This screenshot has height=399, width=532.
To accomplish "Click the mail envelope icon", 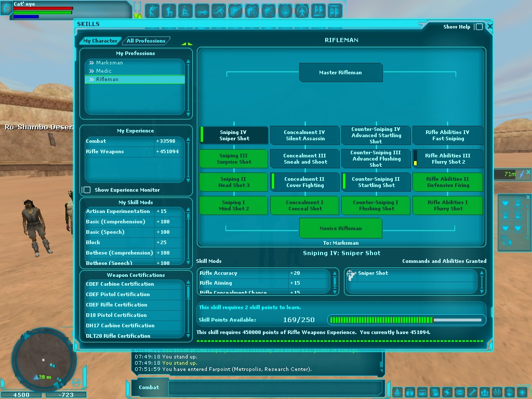I will [460, 392].
